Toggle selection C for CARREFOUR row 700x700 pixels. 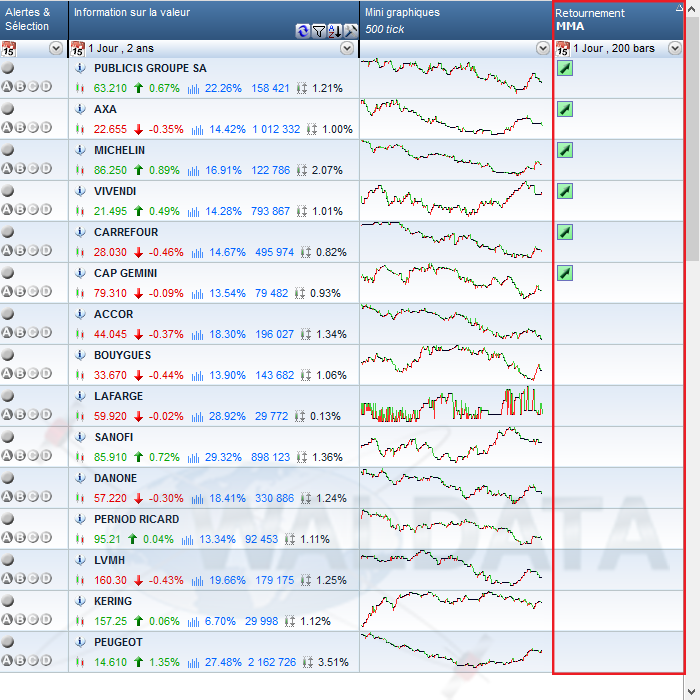tap(33, 250)
